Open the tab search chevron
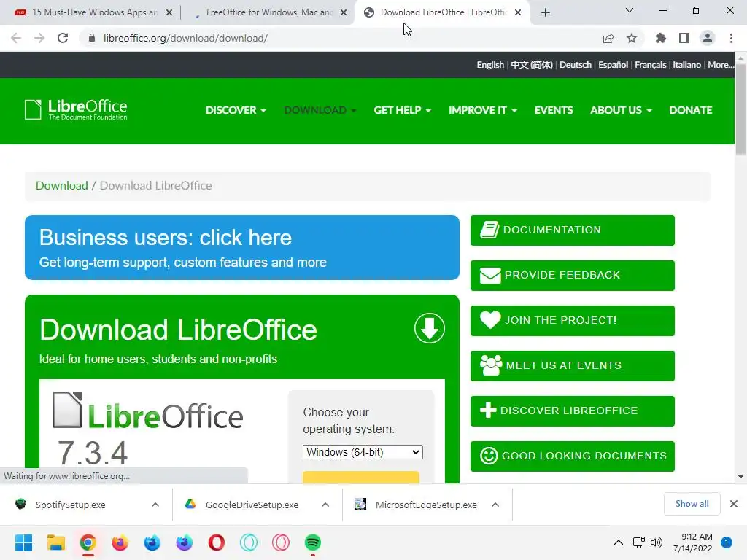This screenshot has width=747, height=560. (x=630, y=10)
